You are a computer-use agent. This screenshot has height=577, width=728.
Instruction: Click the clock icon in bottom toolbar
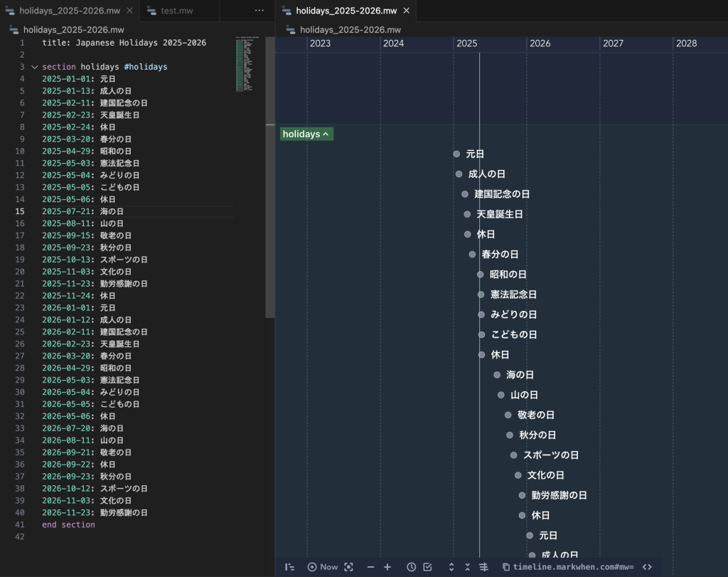[x=411, y=567]
